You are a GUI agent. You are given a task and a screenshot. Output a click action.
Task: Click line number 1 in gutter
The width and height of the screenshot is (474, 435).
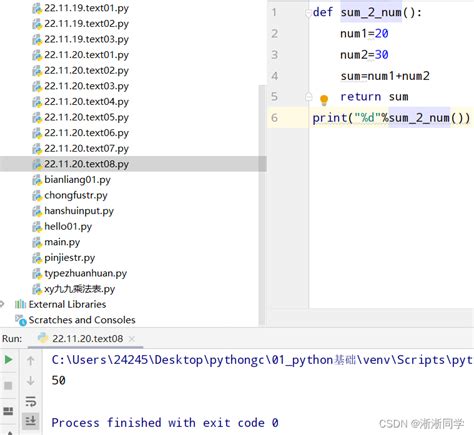pos(274,12)
